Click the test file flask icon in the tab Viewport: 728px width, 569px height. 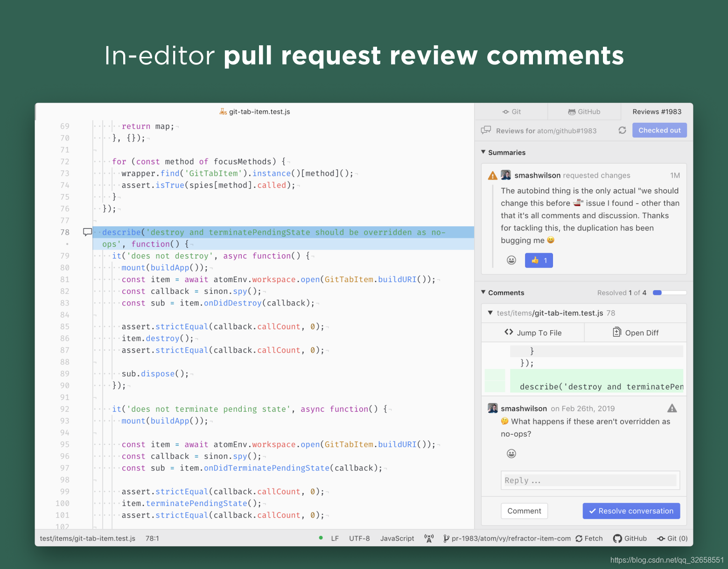[x=223, y=111]
